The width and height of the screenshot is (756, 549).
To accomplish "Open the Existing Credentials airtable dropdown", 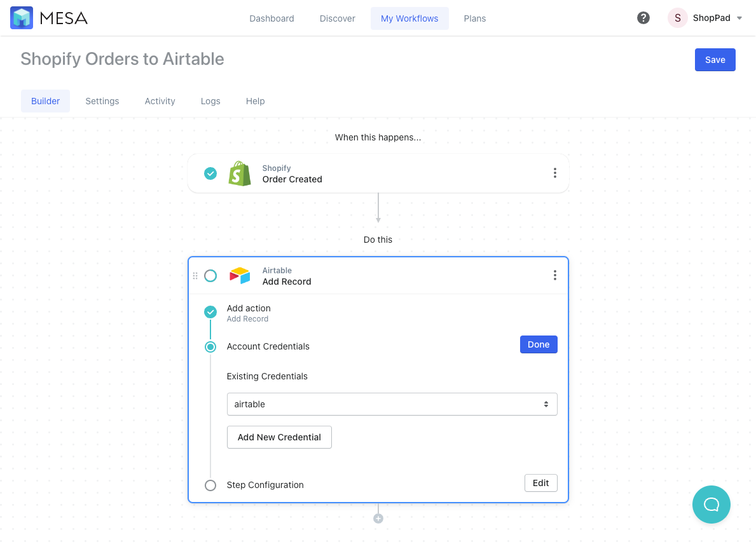I will 392,404.
